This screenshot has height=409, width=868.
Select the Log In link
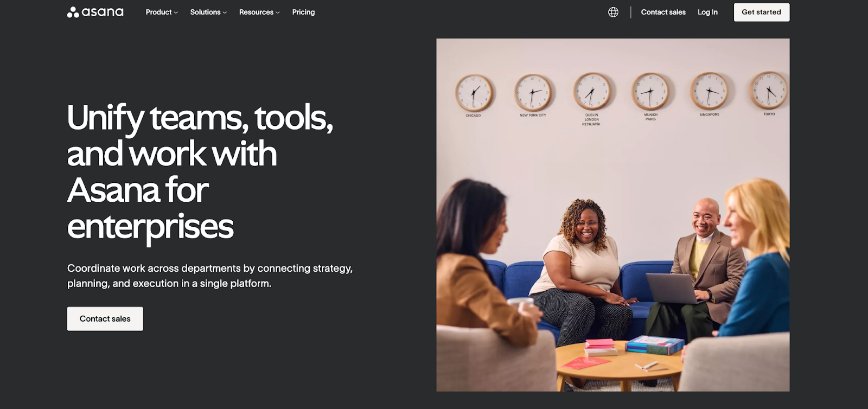[x=707, y=12]
